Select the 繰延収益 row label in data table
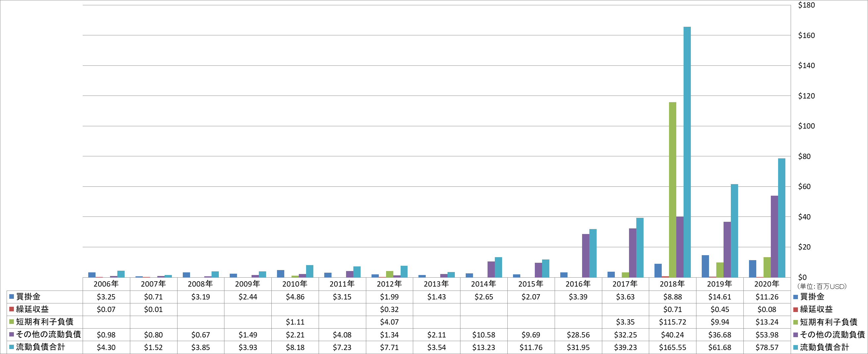Viewport: 868px width, 354px height. pos(32,309)
